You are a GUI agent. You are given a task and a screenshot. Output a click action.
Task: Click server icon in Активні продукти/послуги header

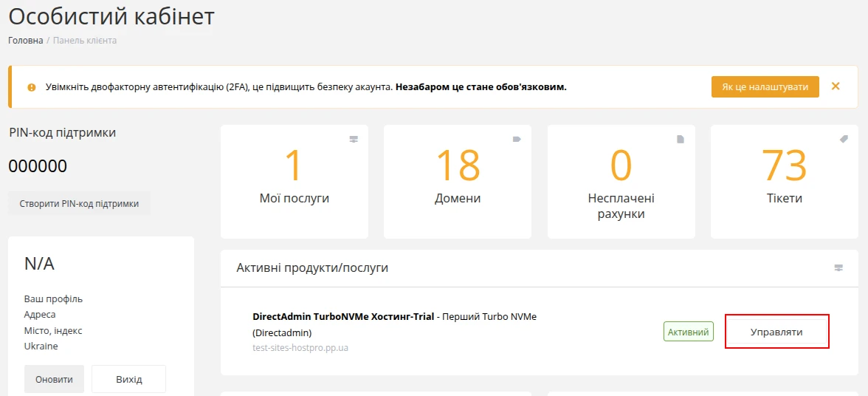tap(838, 268)
